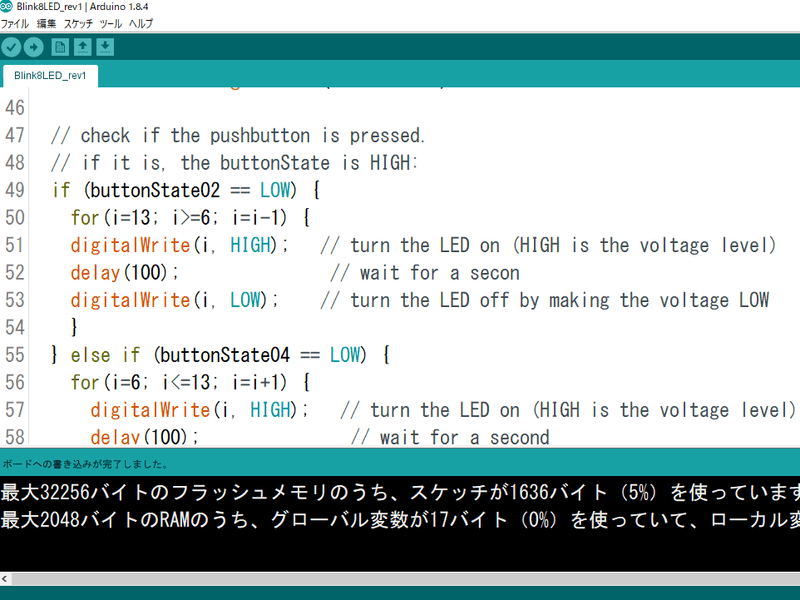The height and width of the screenshot is (600, 800).
Task: Create a new sketch with New icon
Action: coord(60,47)
